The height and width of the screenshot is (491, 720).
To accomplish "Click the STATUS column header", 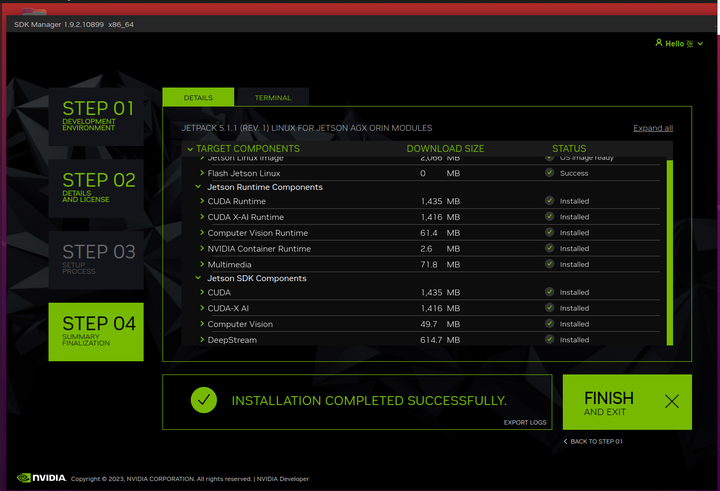I will [569, 149].
